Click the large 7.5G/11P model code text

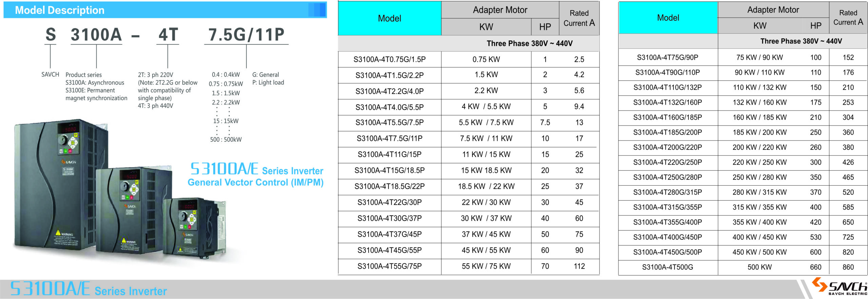[x=246, y=35]
